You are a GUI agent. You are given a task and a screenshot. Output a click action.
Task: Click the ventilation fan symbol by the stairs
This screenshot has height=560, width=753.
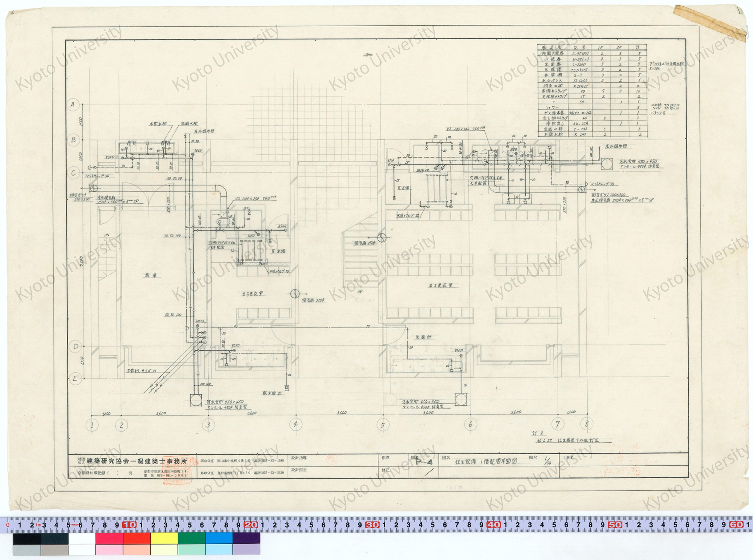382,238
